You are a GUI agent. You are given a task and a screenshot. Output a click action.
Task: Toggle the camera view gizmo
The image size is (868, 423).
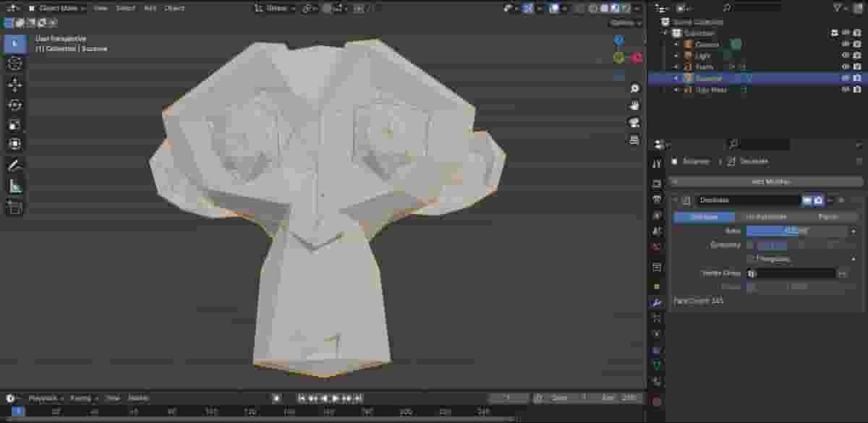pos(634,122)
